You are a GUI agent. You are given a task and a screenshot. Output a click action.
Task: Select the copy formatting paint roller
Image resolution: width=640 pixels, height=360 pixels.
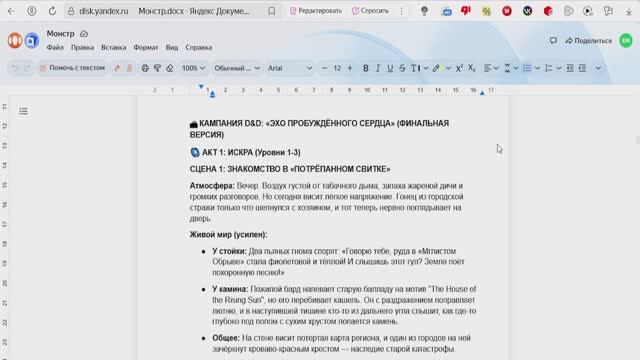tap(157, 68)
